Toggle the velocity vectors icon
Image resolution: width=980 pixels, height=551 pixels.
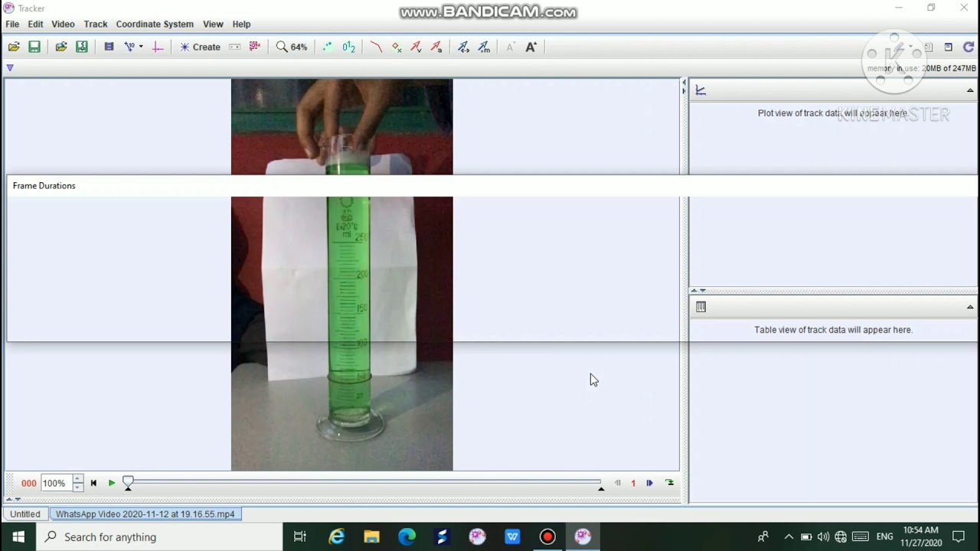click(416, 47)
